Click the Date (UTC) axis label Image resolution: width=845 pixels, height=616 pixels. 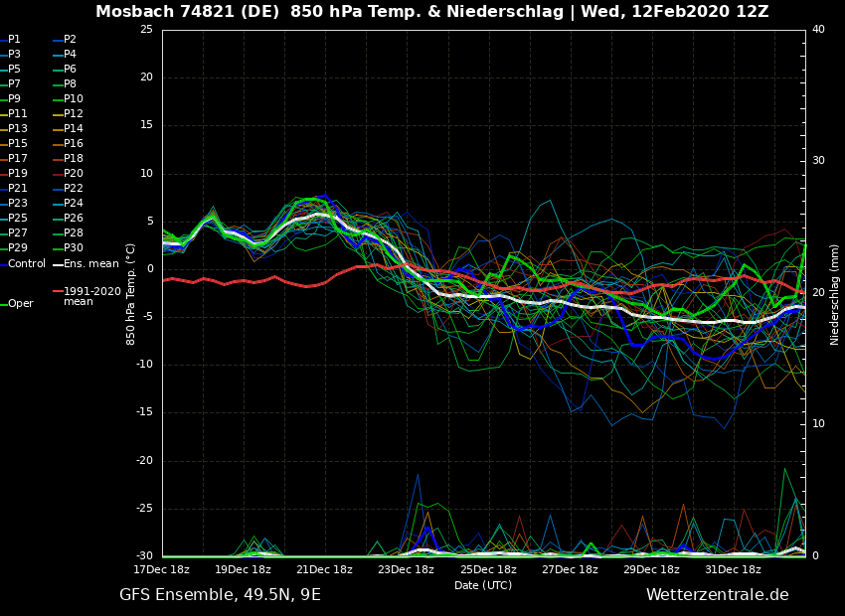click(483, 586)
